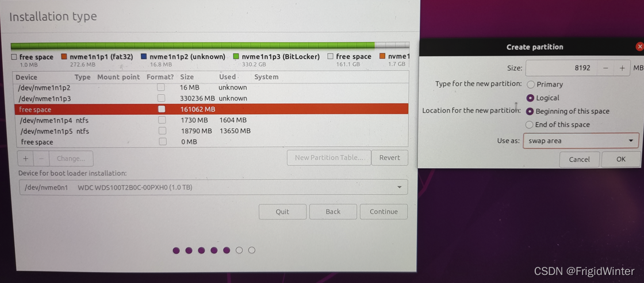
Task: Click nvme1n1p2 (unknown) blue legend swatch
Action: click(x=143, y=57)
